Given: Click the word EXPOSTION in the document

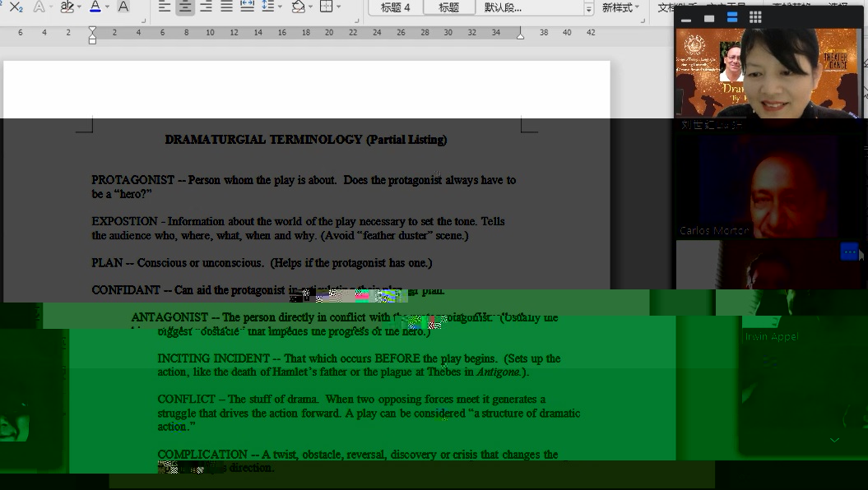Looking at the screenshot, I should 124,221.
